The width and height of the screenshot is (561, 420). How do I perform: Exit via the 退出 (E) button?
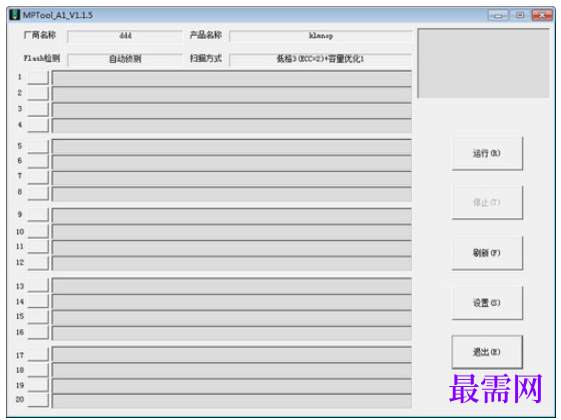[487, 352]
